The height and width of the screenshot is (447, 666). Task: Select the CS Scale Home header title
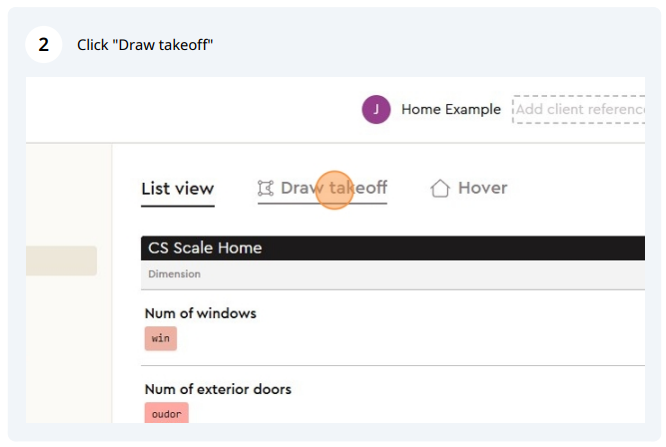coord(205,248)
